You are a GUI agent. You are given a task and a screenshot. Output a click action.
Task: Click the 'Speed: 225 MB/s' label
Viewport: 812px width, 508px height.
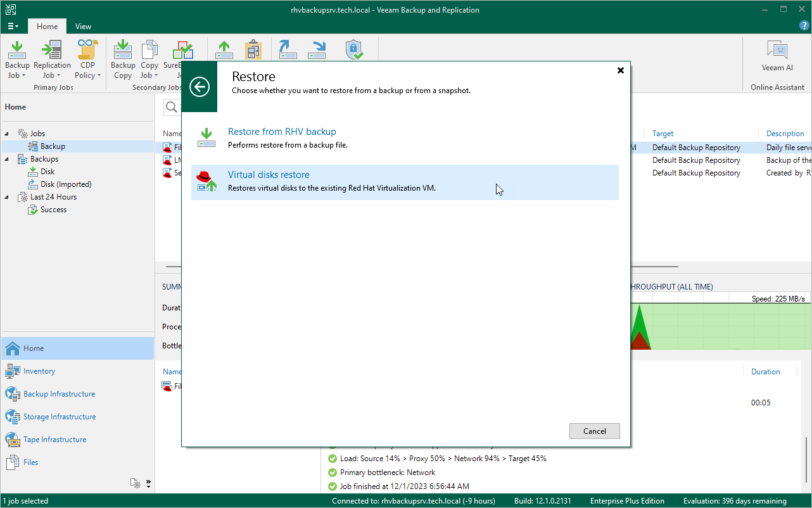pos(778,299)
